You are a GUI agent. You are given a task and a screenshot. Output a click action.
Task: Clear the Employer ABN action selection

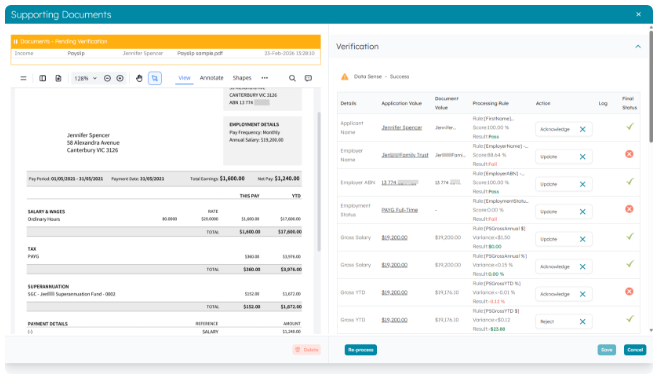tap(582, 184)
